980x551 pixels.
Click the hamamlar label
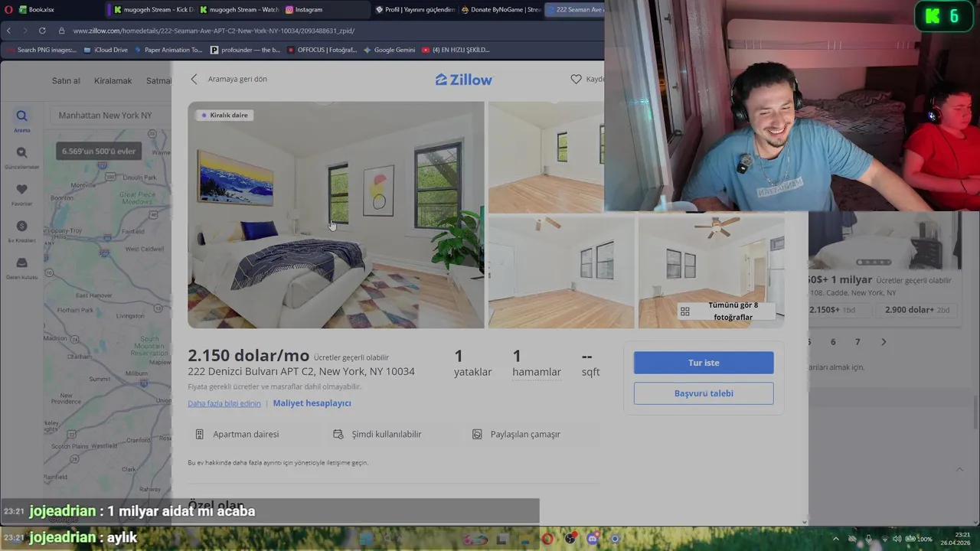[x=537, y=372]
